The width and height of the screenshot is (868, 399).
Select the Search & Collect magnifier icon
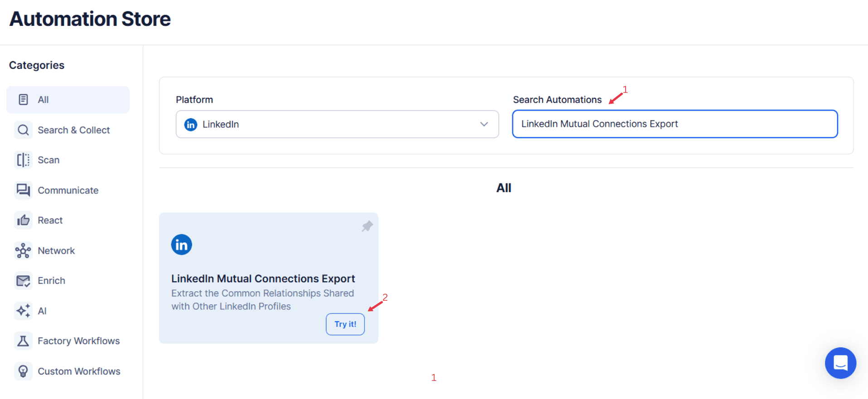click(23, 130)
